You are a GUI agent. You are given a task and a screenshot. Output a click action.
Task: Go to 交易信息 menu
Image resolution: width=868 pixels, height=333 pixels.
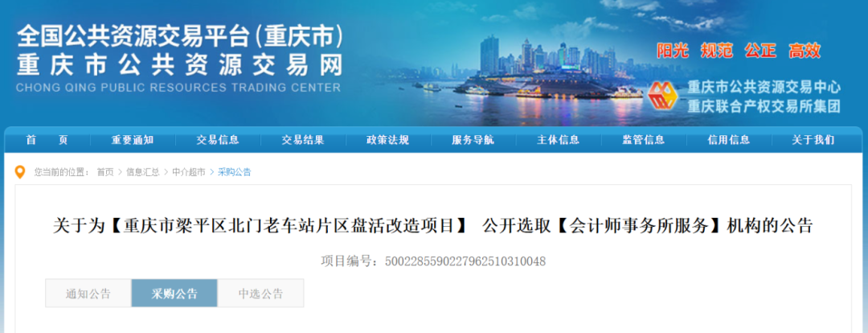click(x=218, y=140)
